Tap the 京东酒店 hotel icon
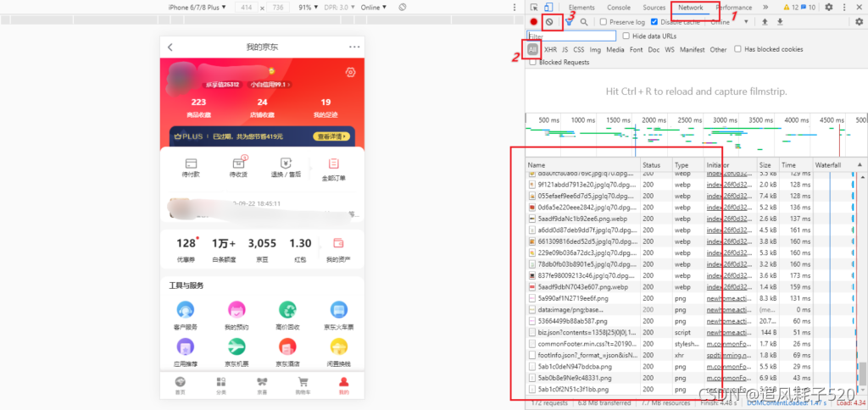Viewport: 868px width, 410px height. pyautogui.click(x=287, y=347)
